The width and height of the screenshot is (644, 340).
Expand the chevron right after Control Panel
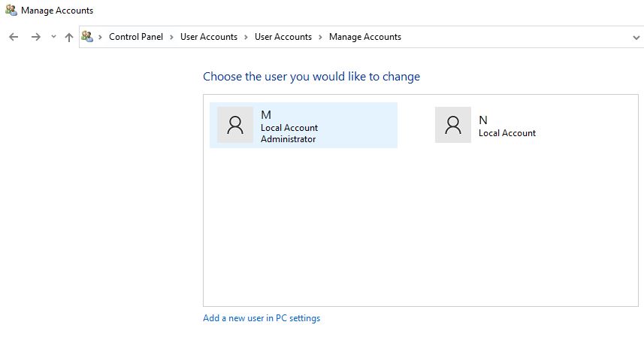pyautogui.click(x=171, y=37)
